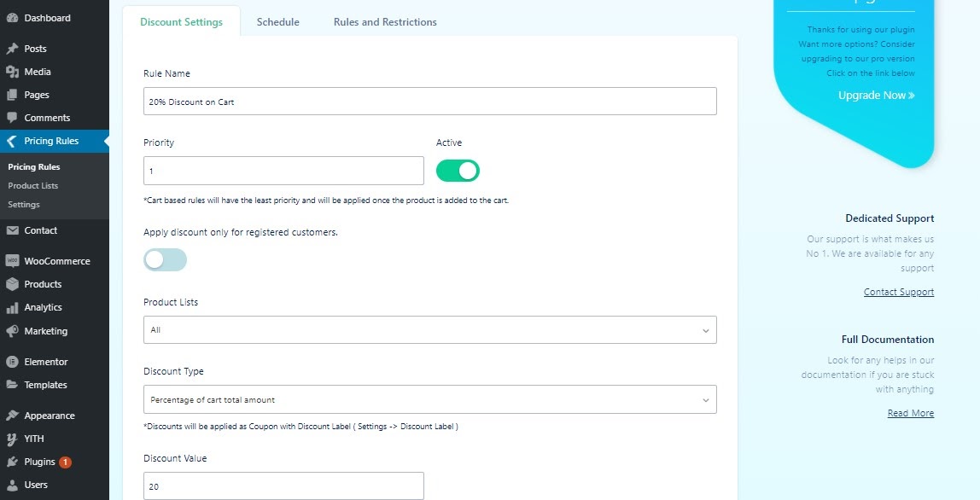Click the Plugins plug icon
The image size is (980, 500).
pos(12,462)
